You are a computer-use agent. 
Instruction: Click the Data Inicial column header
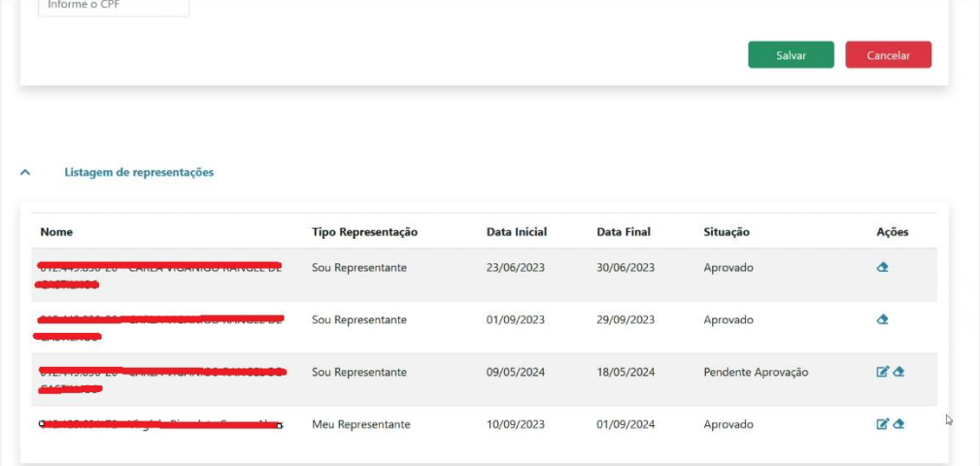(x=517, y=232)
